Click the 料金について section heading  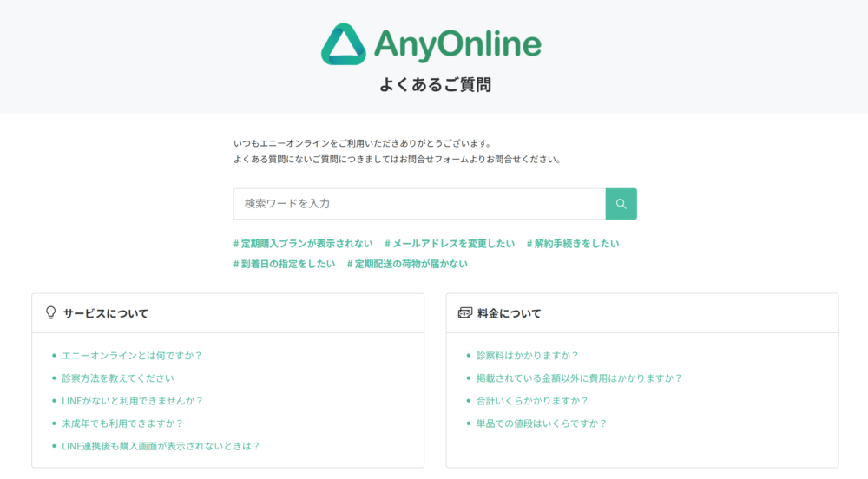[x=510, y=313]
